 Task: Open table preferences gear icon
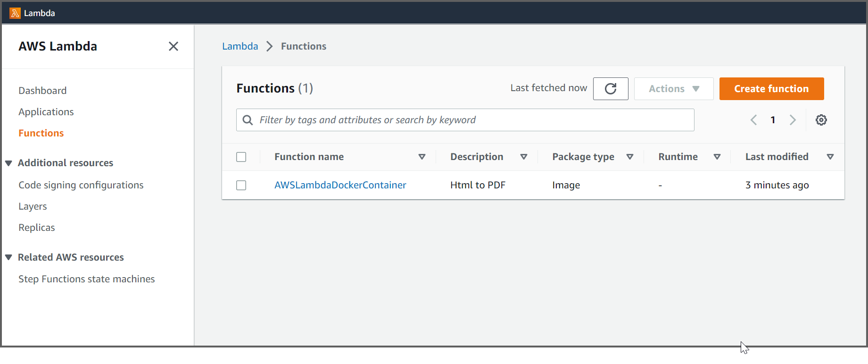821,120
